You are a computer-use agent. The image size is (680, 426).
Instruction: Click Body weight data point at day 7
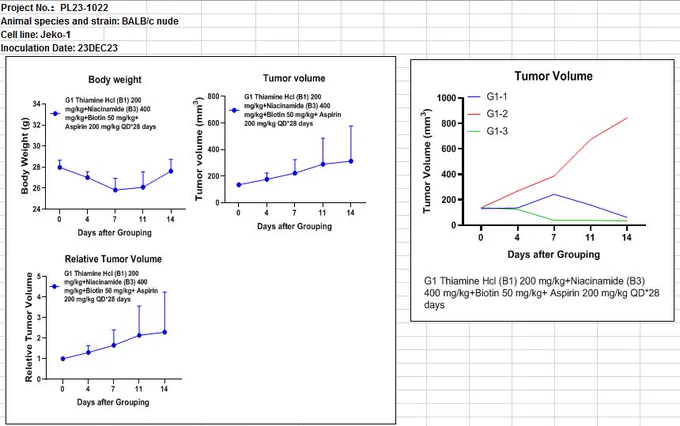click(x=115, y=190)
